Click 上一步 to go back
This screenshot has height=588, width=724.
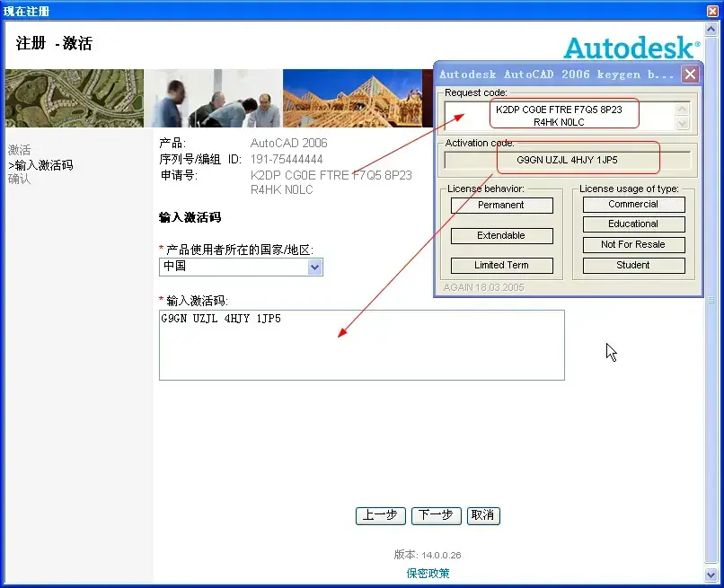point(381,515)
